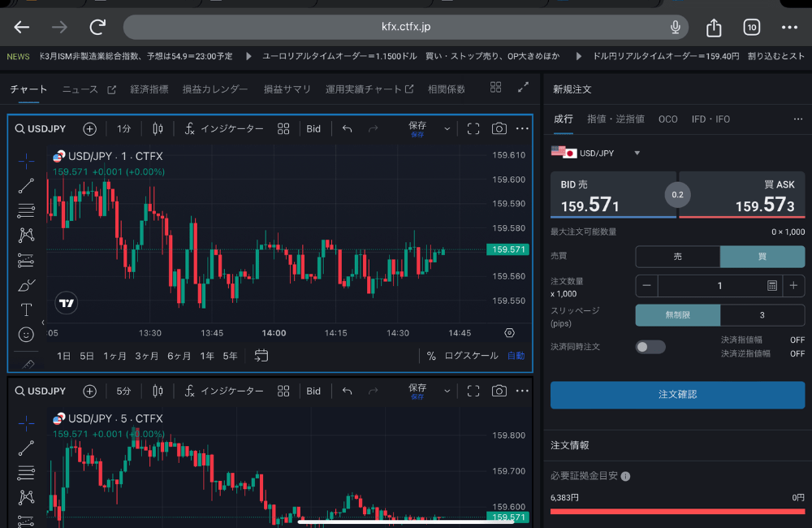This screenshot has height=528, width=812.
Task: Open the go-to-date calendar icon
Action: tap(261, 356)
